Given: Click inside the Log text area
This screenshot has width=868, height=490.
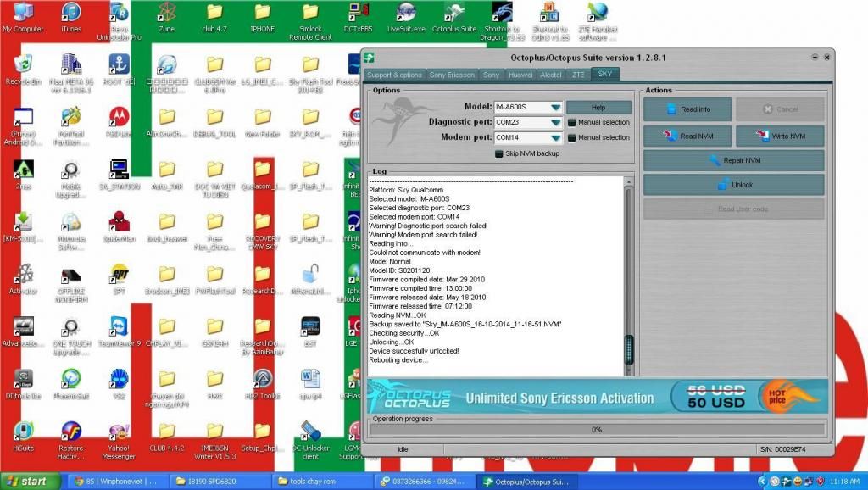Looking at the screenshot, I should (495, 277).
